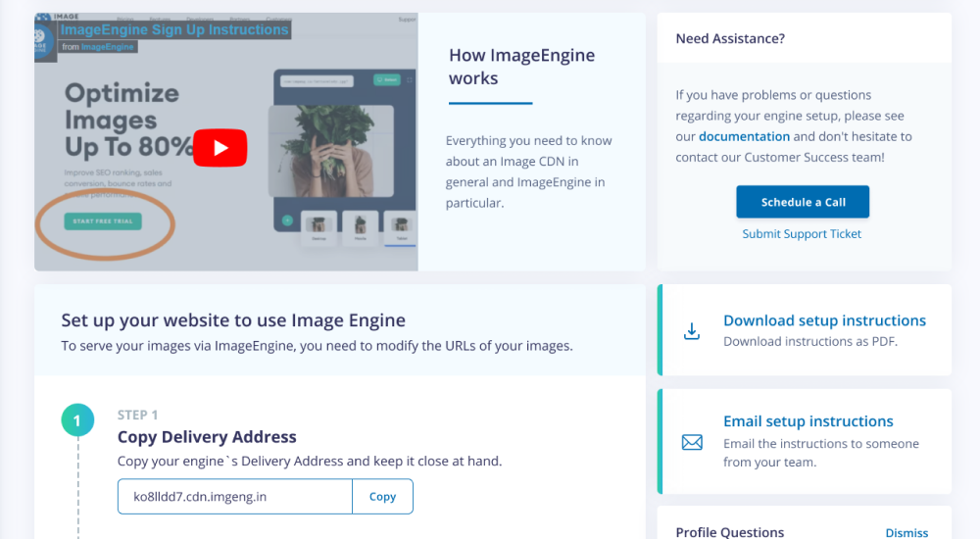Click the 'Download instructions as PDF.' text

click(x=810, y=341)
